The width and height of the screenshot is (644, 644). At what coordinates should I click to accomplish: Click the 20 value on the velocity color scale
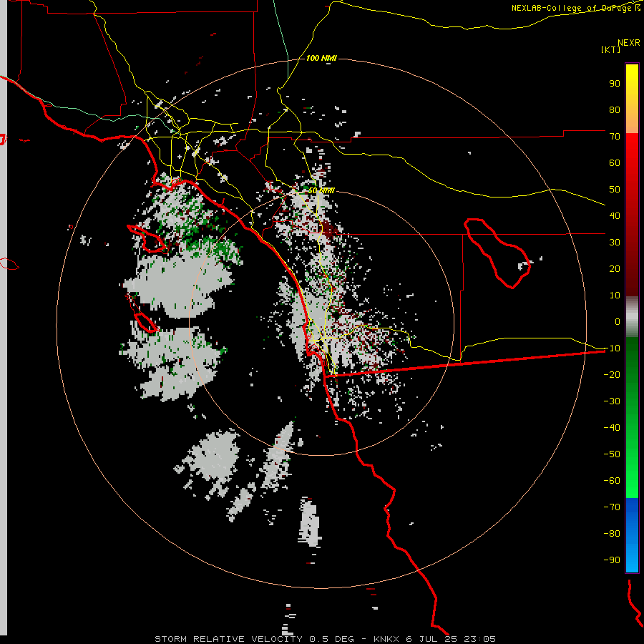coord(615,269)
